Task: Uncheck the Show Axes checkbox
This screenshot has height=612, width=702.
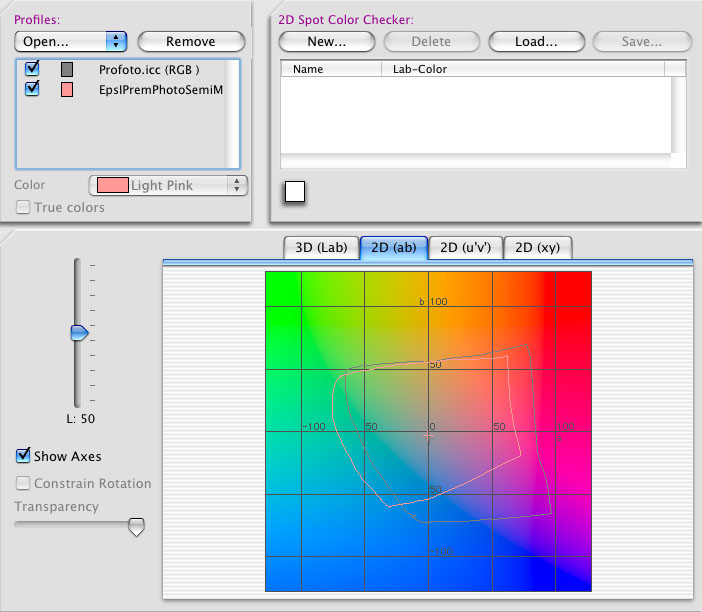Action: pos(23,455)
